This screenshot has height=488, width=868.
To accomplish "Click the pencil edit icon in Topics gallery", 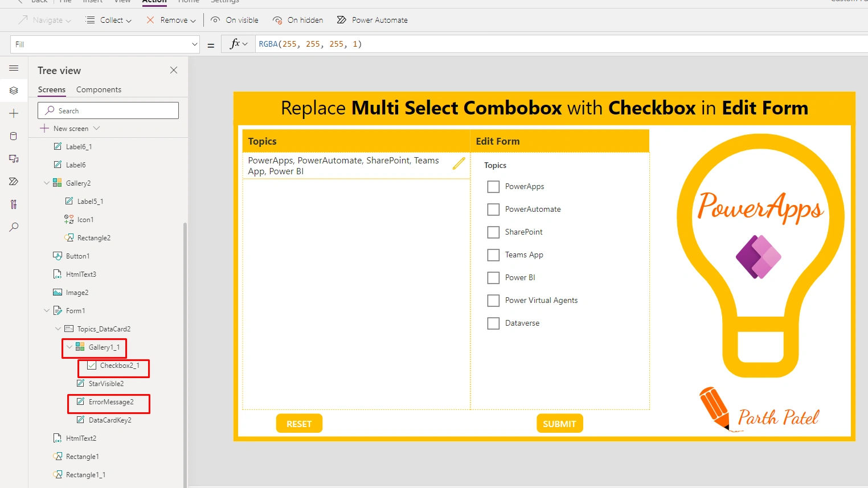I will 459,163.
